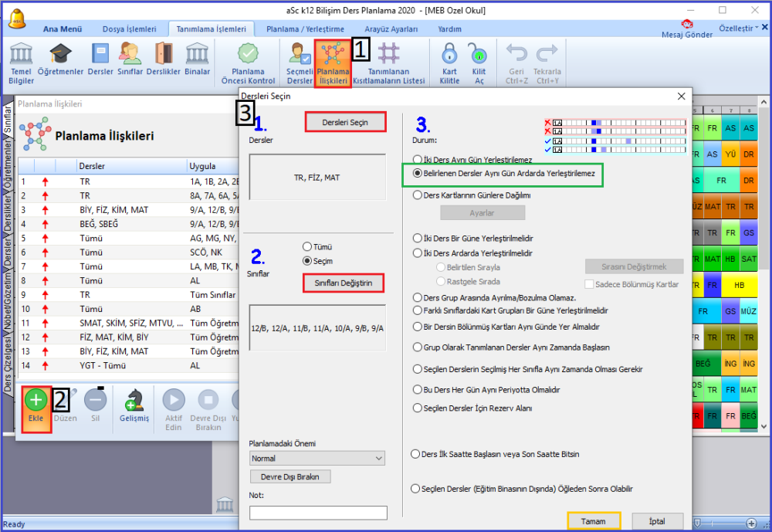The width and height of the screenshot is (772, 532).
Task: Open the Planlamadaki Önemi dropdown
Action: point(317,458)
